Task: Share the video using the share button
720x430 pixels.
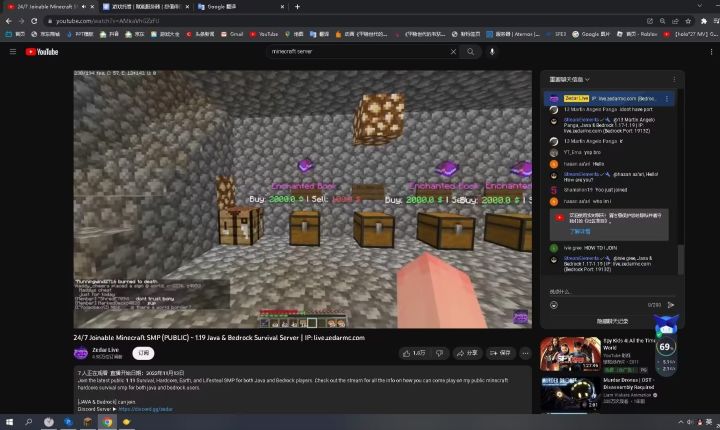Action: 467,353
